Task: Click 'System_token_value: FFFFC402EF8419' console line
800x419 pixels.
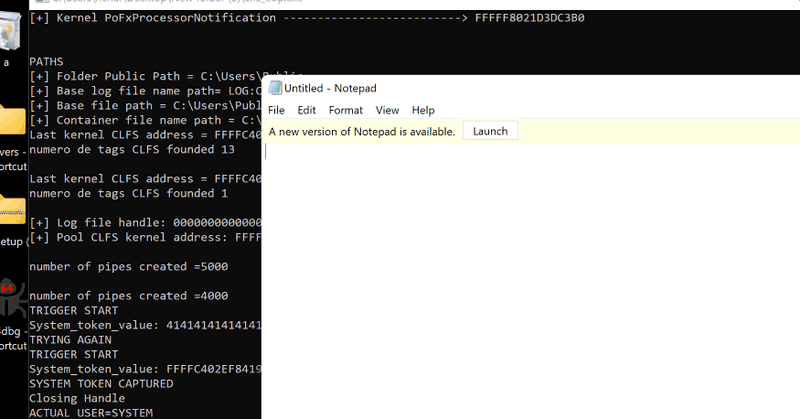Action: [145, 369]
